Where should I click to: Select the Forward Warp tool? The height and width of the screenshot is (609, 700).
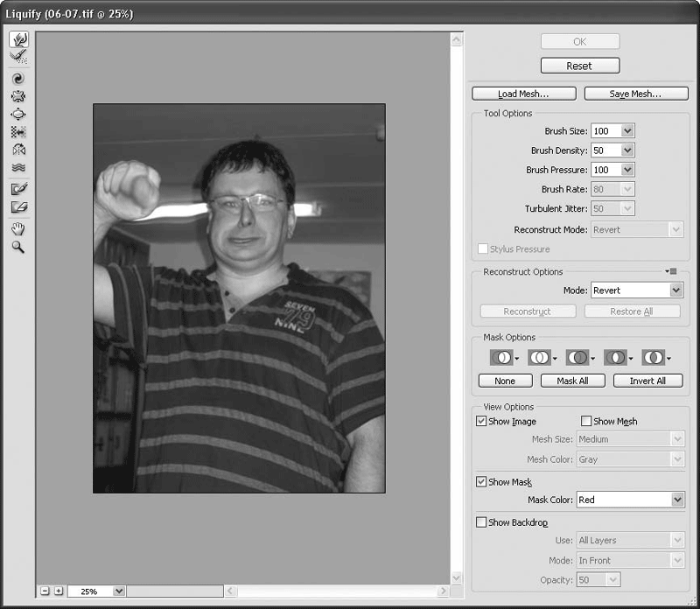pyautogui.click(x=18, y=39)
